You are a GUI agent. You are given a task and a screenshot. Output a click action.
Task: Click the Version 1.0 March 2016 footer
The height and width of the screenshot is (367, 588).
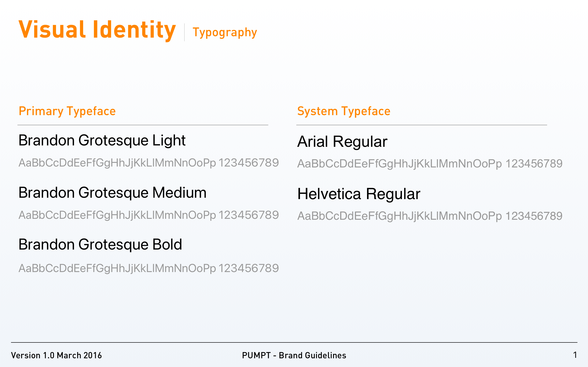56,355
